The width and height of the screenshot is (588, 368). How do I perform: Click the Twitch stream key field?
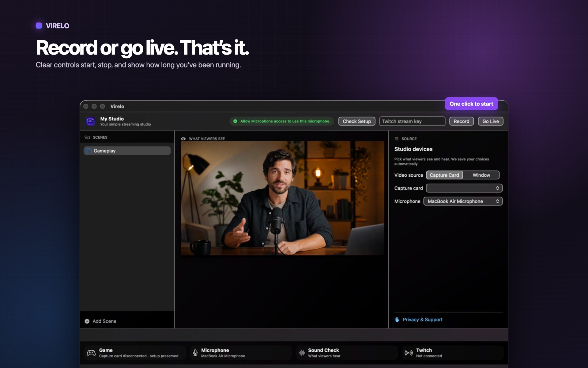[412, 121]
